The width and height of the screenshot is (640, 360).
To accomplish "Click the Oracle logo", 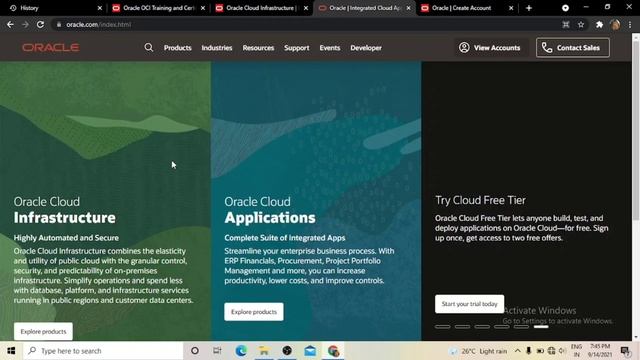I will coord(51,47).
